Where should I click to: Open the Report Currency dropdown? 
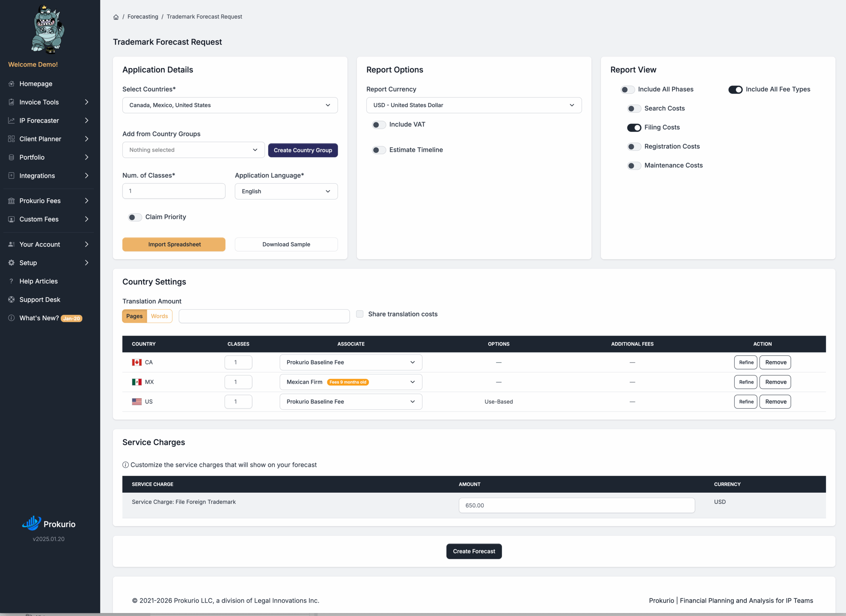[474, 105]
